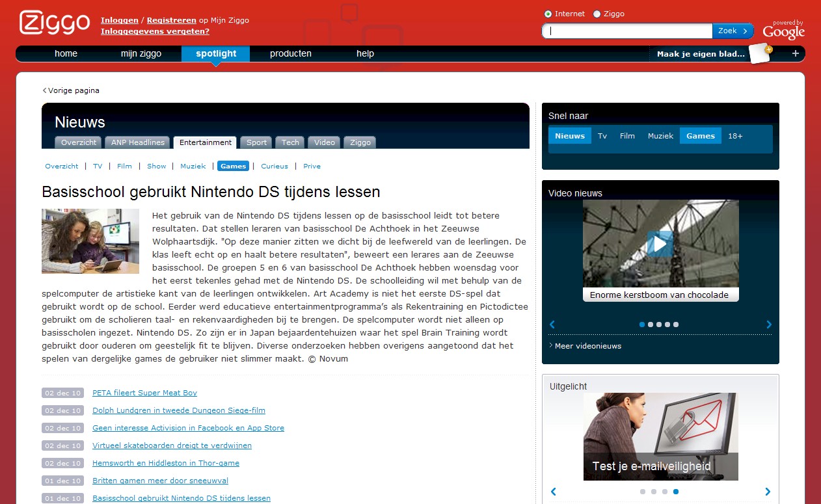Screen dimensions: 821x504
Task: Click the Google logo
Action: coord(784,31)
